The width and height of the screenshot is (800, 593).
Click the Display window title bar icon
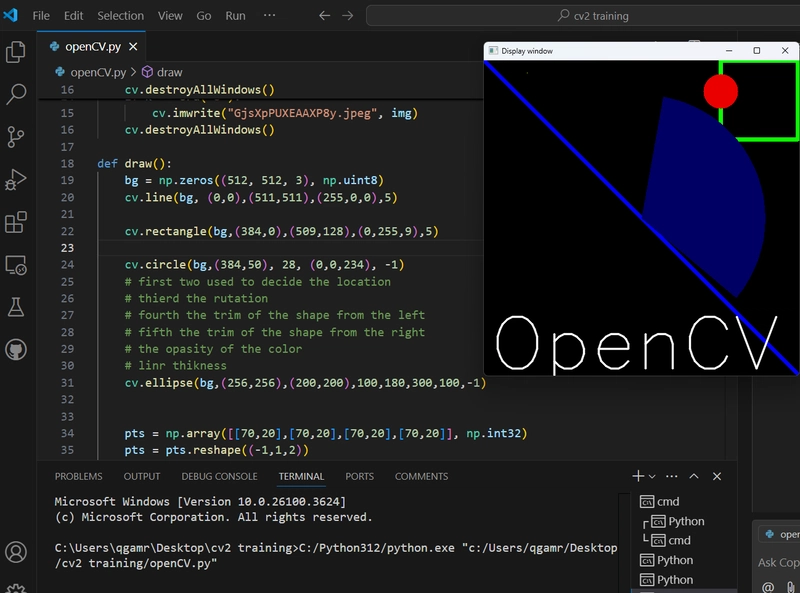coord(493,51)
